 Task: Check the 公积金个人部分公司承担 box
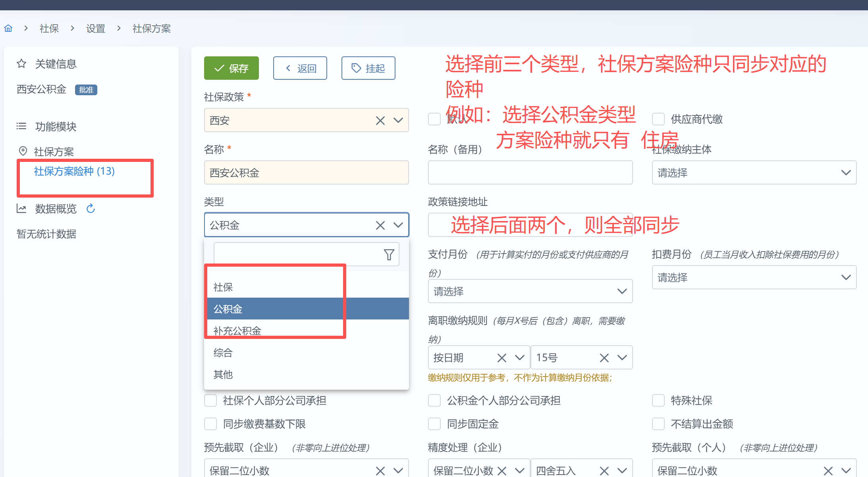click(434, 400)
